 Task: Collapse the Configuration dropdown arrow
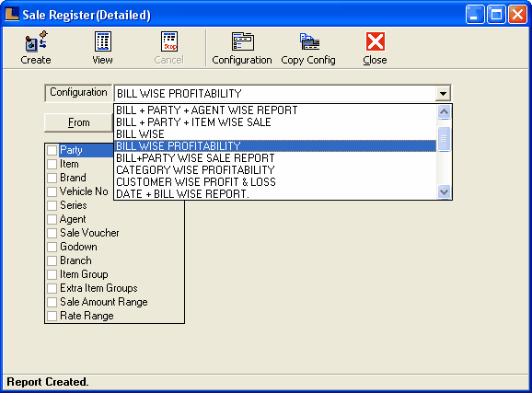click(443, 93)
